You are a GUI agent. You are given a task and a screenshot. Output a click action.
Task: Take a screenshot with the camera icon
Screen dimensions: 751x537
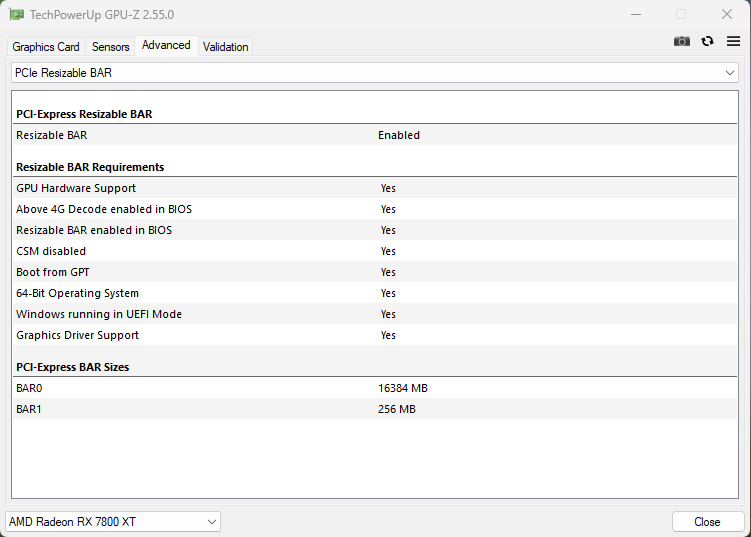(x=682, y=42)
